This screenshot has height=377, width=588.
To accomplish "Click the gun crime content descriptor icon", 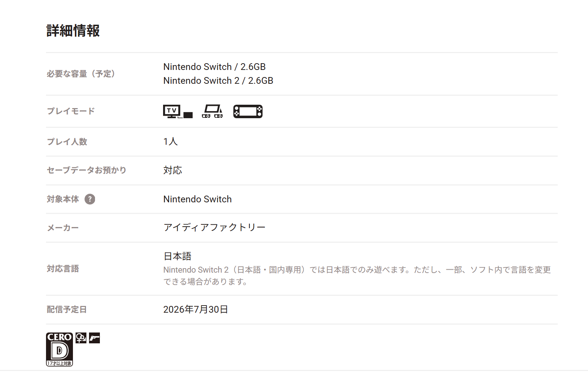I will click(x=95, y=338).
